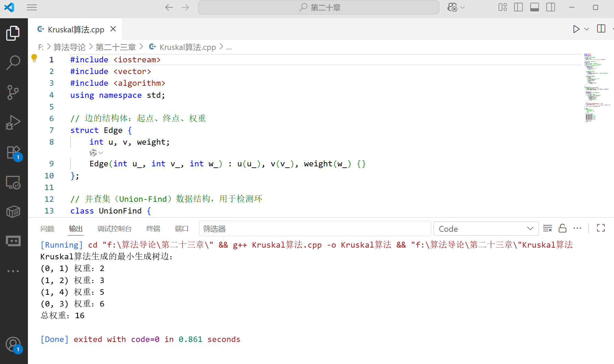The width and height of the screenshot is (614, 364).
Task: Click the '[Running] cd' command output line
Action: point(306,245)
